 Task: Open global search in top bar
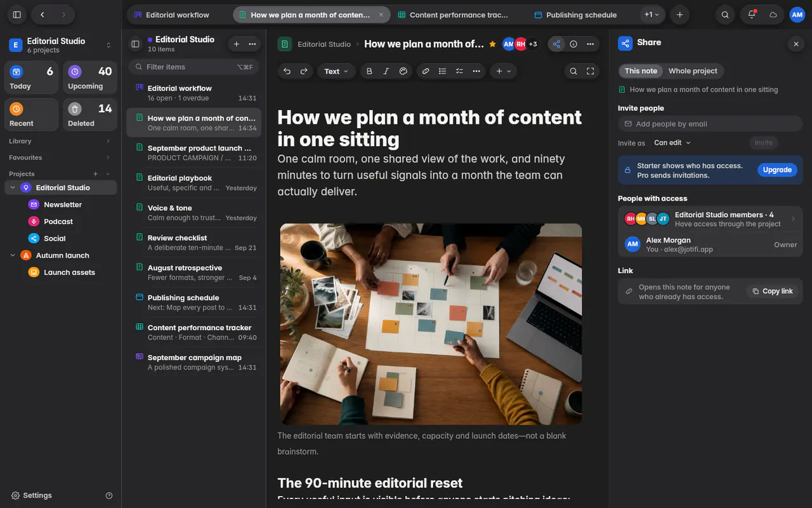point(725,15)
